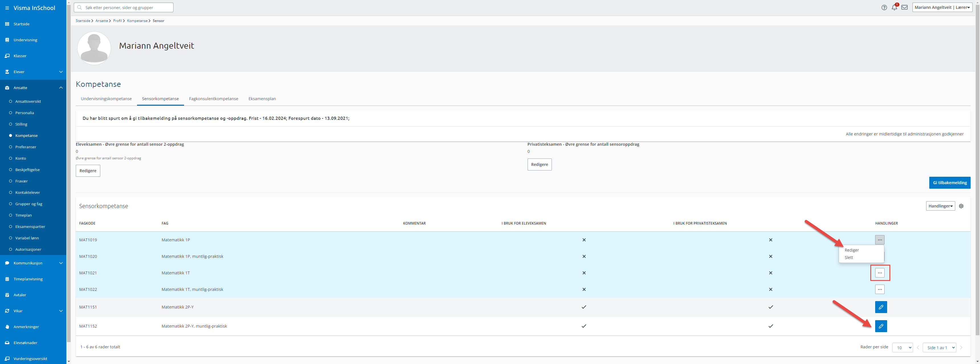
Task: Open the Rader per side dropdown
Action: pos(902,348)
